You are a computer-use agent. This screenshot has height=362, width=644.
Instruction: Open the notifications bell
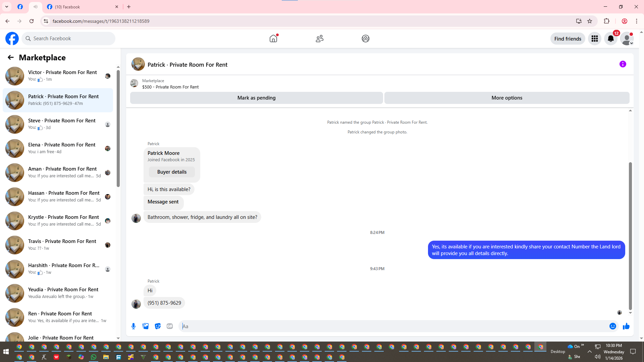(611, 39)
